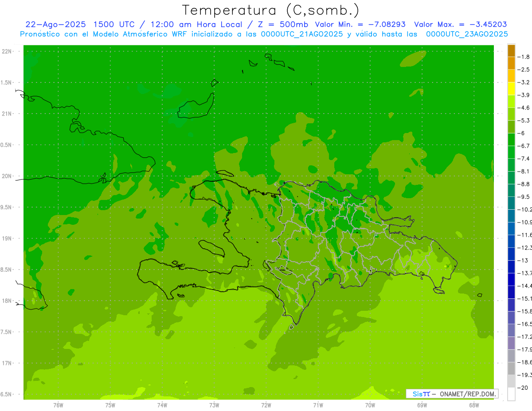The height and width of the screenshot is (411, 532).
Task: Click the "69W" longitude axis label
Action: [x=422, y=405]
